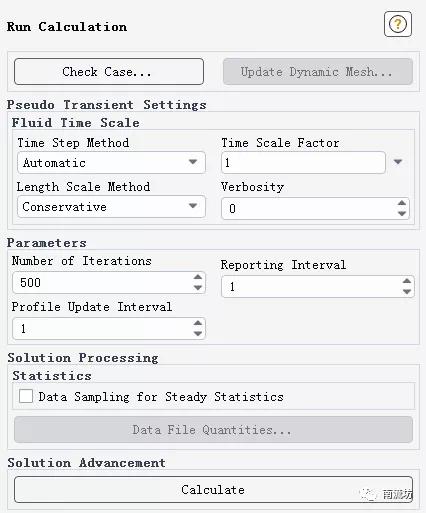
Task: Decrease Number of Iterations value
Action: coord(198,287)
